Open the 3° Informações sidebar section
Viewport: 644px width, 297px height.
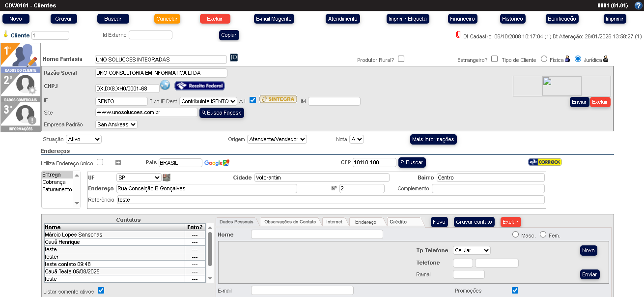point(20,117)
